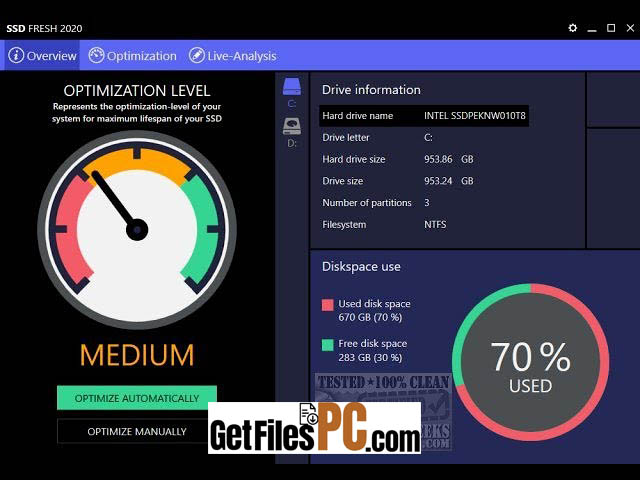This screenshot has height=480, width=640.
Task: Open the Optimization tab
Action: (133, 56)
